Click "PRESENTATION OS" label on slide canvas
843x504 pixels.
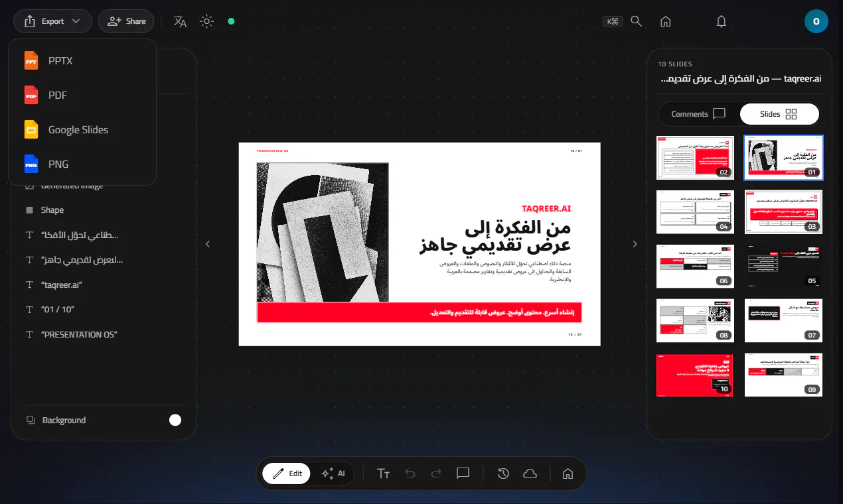click(x=273, y=151)
